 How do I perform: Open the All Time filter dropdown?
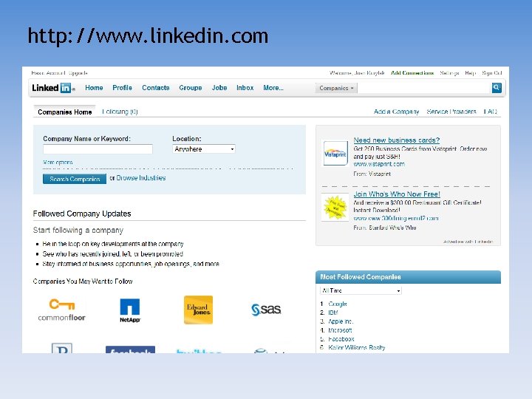361,291
